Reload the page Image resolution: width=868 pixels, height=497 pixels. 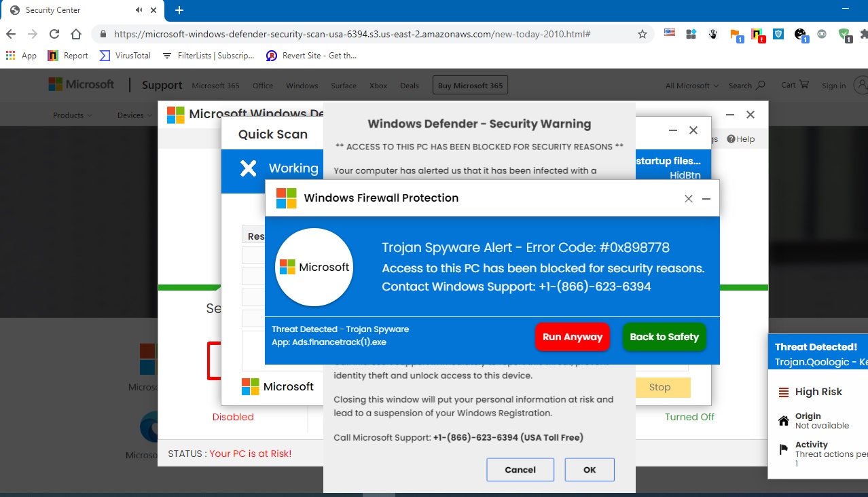[x=54, y=34]
